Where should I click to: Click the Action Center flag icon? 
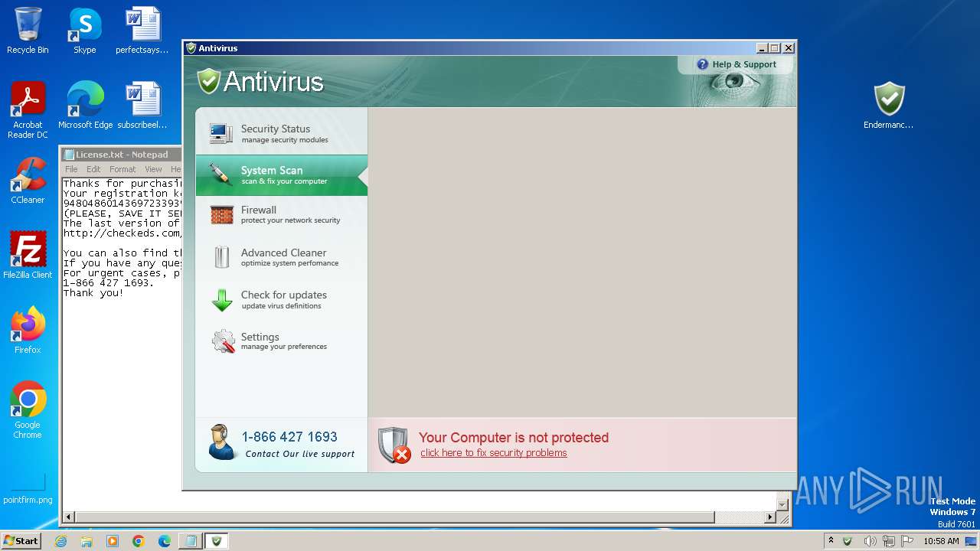pyautogui.click(x=907, y=541)
